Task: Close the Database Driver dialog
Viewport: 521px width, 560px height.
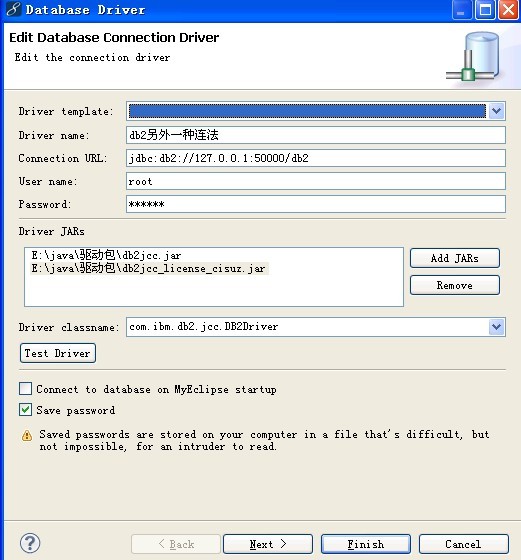Action: pos(509,10)
